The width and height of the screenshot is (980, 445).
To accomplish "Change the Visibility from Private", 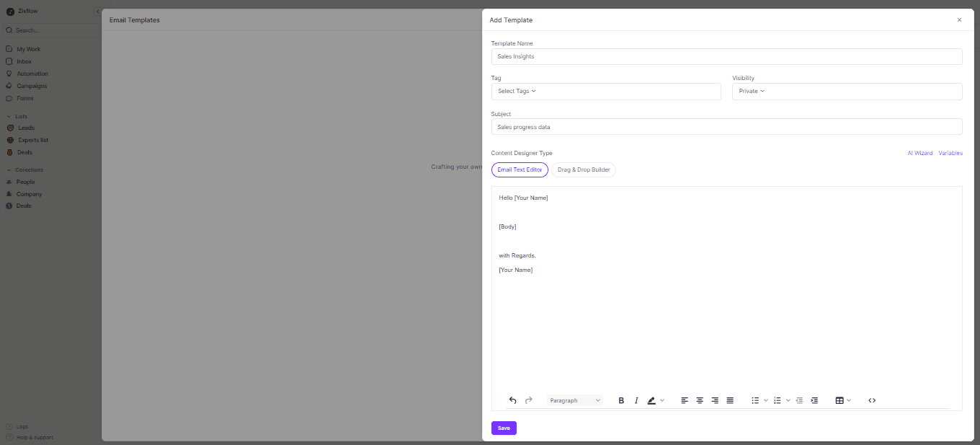I will [750, 91].
